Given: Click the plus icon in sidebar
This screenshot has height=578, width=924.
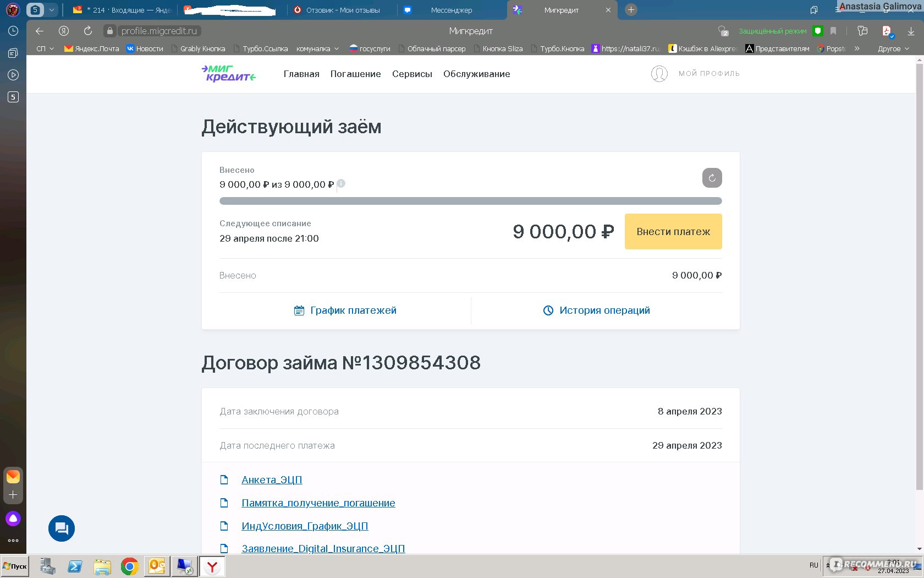Looking at the screenshot, I should click(x=13, y=495).
